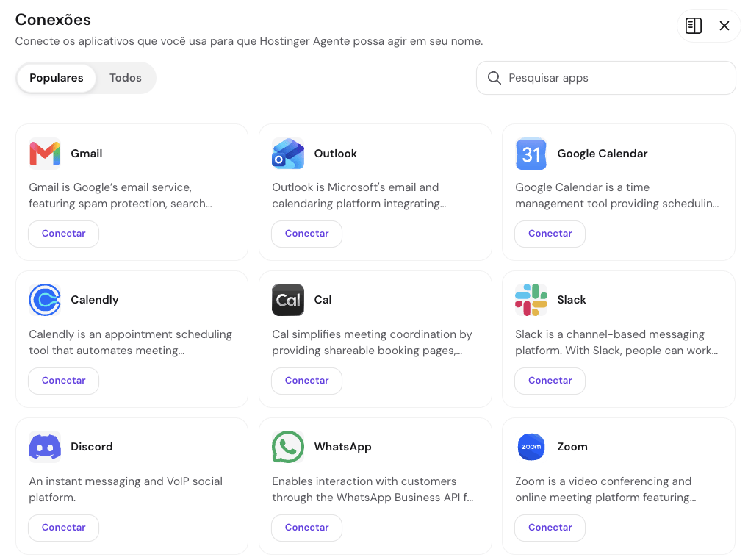Click the Cal card title text
The image size is (748, 560).
point(323,300)
